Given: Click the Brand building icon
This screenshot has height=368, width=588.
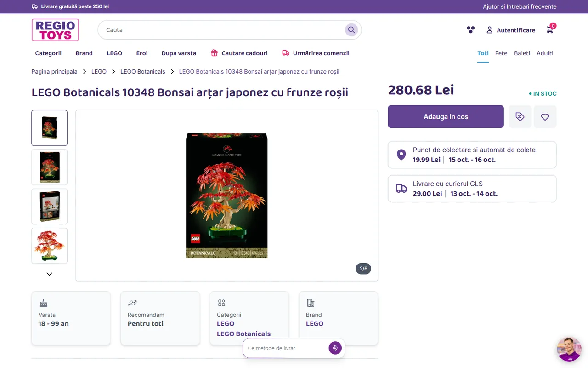Looking at the screenshot, I should point(311,303).
